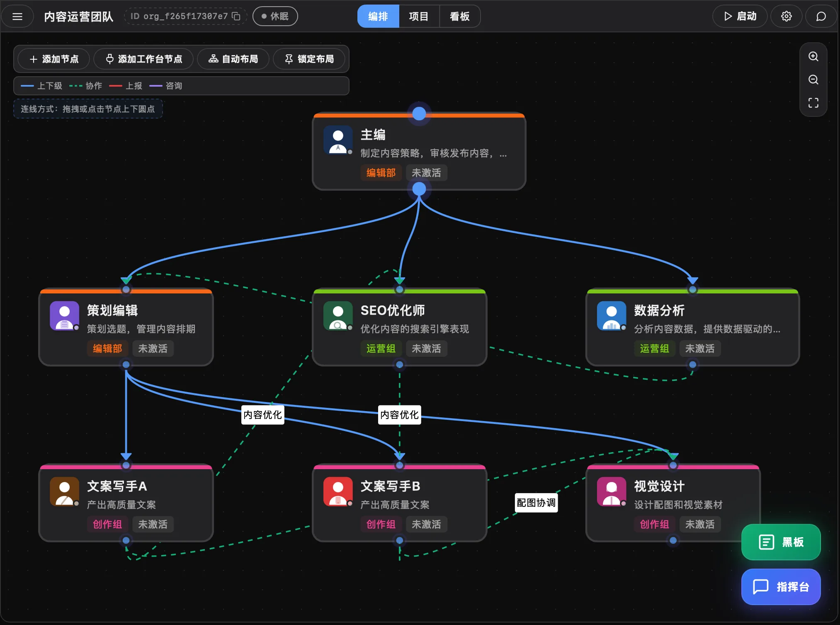Click the 内容优化 label below SEO优化师
The height and width of the screenshot is (625, 840).
click(400, 415)
